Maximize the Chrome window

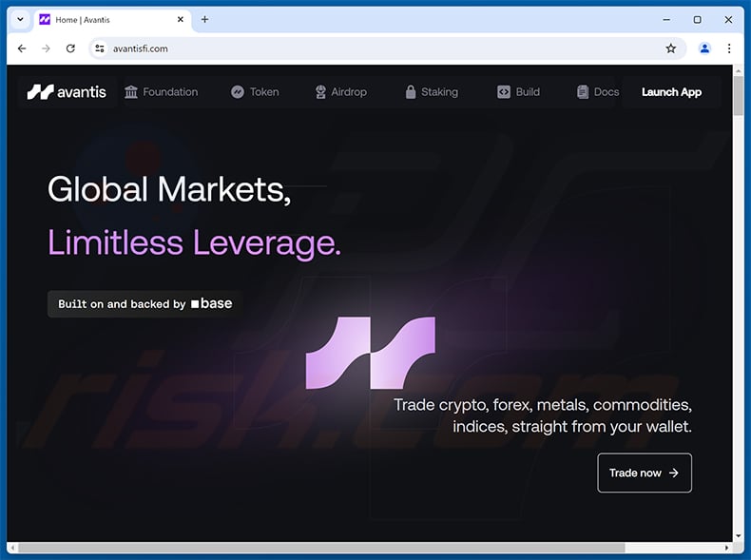[698, 20]
